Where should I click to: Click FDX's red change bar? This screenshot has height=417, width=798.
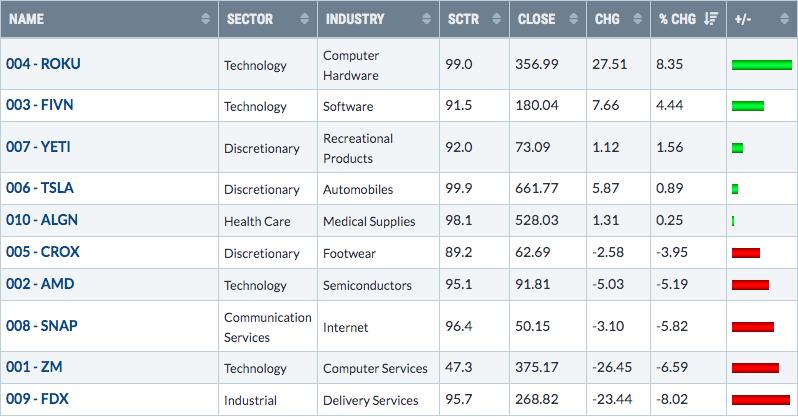pyautogui.click(x=761, y=400)
